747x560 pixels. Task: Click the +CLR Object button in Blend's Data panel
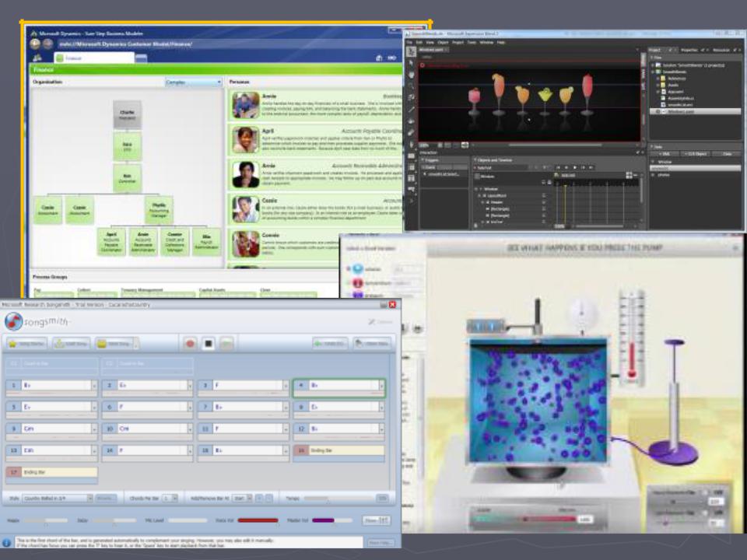coord(696,154)
